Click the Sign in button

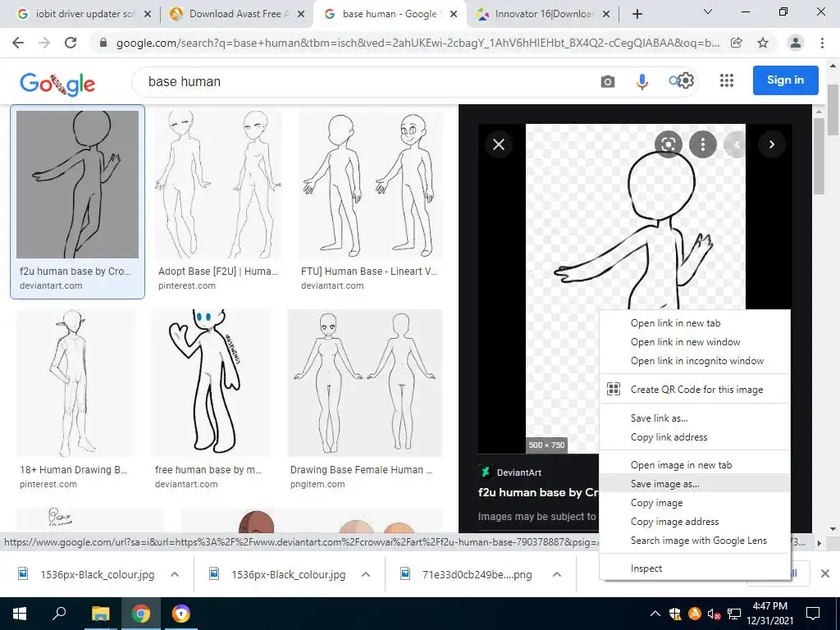tap(785, 80)
